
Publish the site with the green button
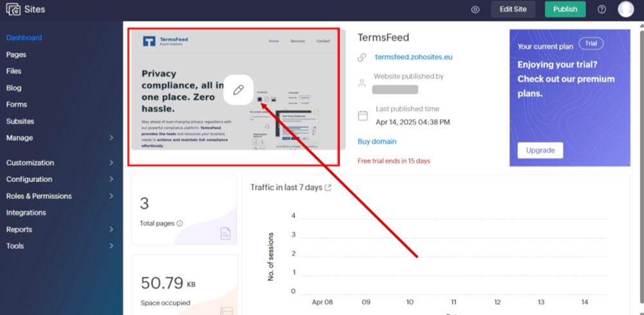coord(565,10)
